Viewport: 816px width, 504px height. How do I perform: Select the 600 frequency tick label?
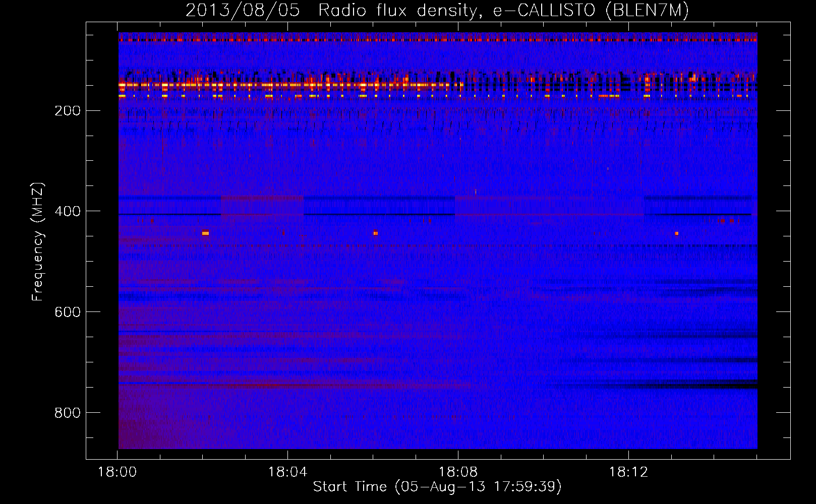pyautogui.click(x=67, y=312)
